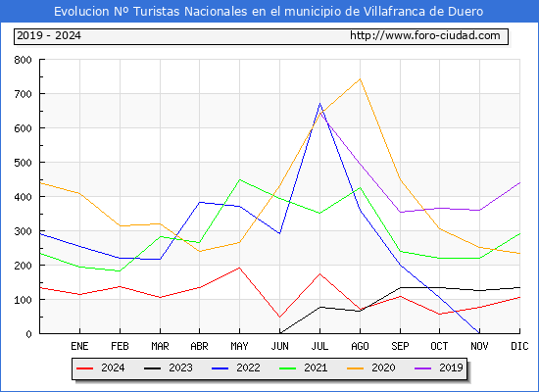Click the MAR month axis label
The width and height of the screenshot is (539, 392).
tap(160, 346)
